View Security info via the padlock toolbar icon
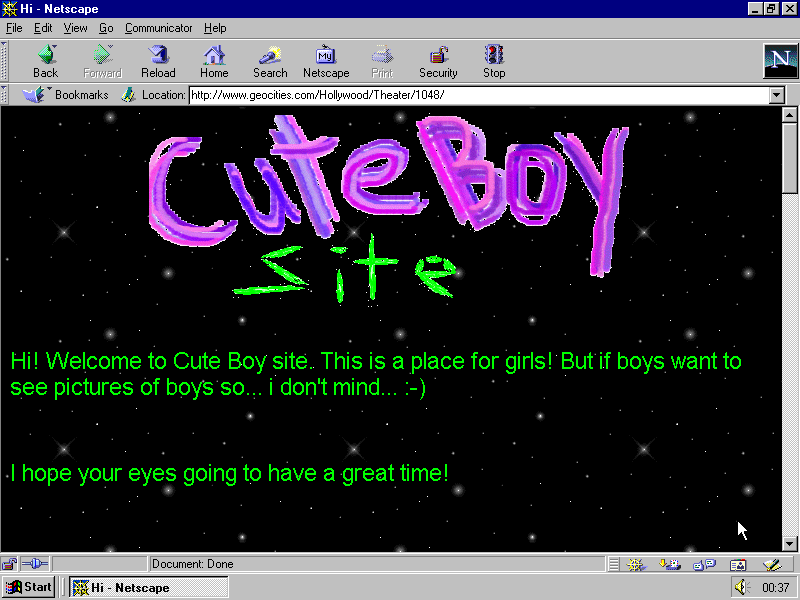 [x=438, y=60]
